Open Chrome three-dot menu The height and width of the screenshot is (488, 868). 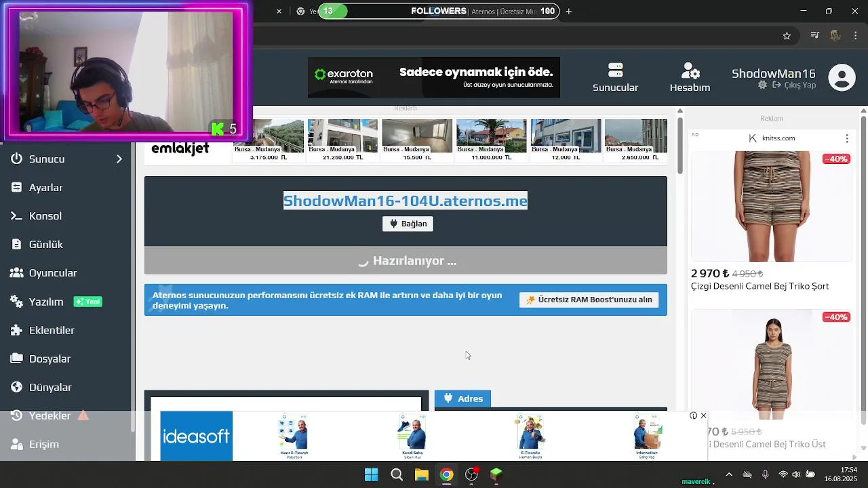click(857, 35)
